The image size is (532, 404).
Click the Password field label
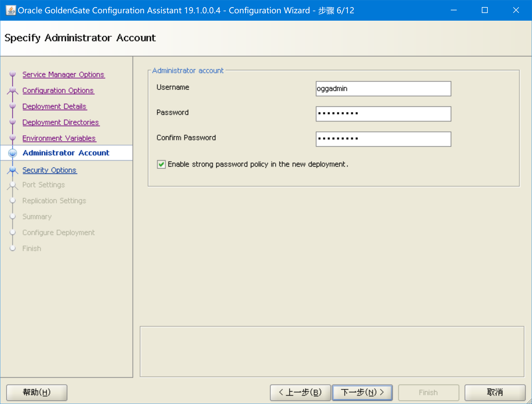(x=173, y=112)
